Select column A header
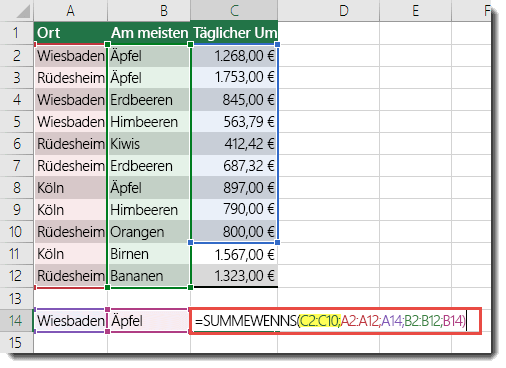 point(70,11)
